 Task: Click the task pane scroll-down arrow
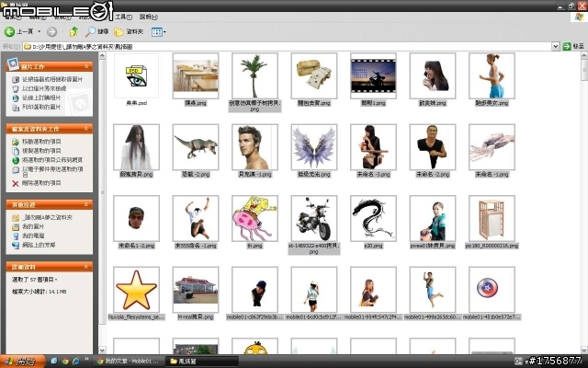[x=102, y=351]
